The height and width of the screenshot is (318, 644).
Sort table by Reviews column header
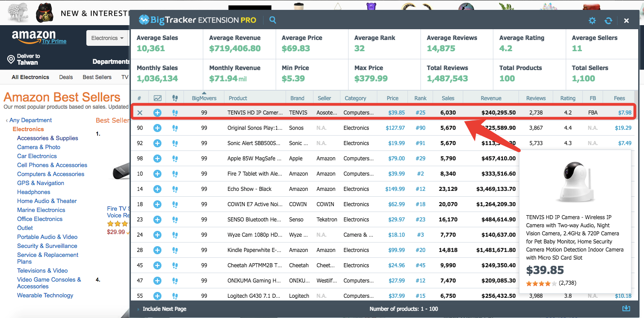[x=536, y=98]
